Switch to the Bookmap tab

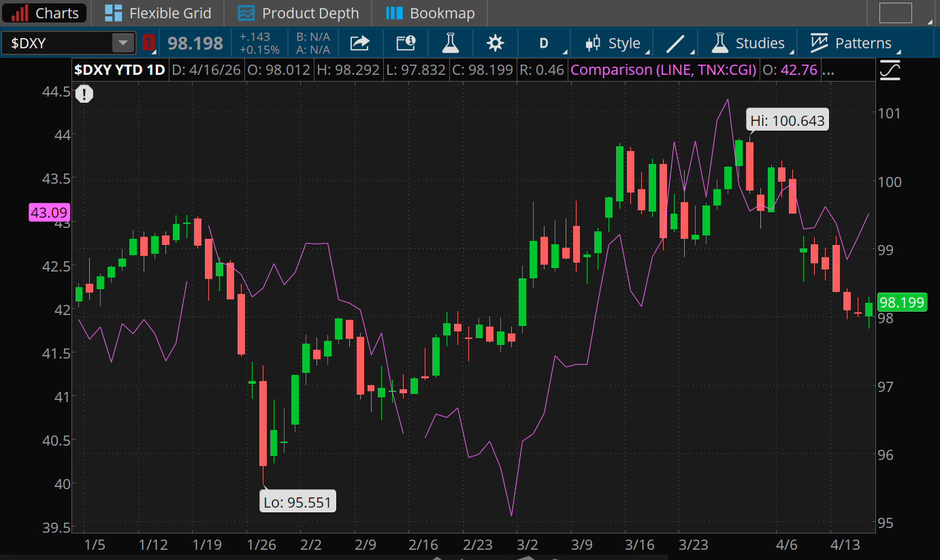(x=430, y=13)
